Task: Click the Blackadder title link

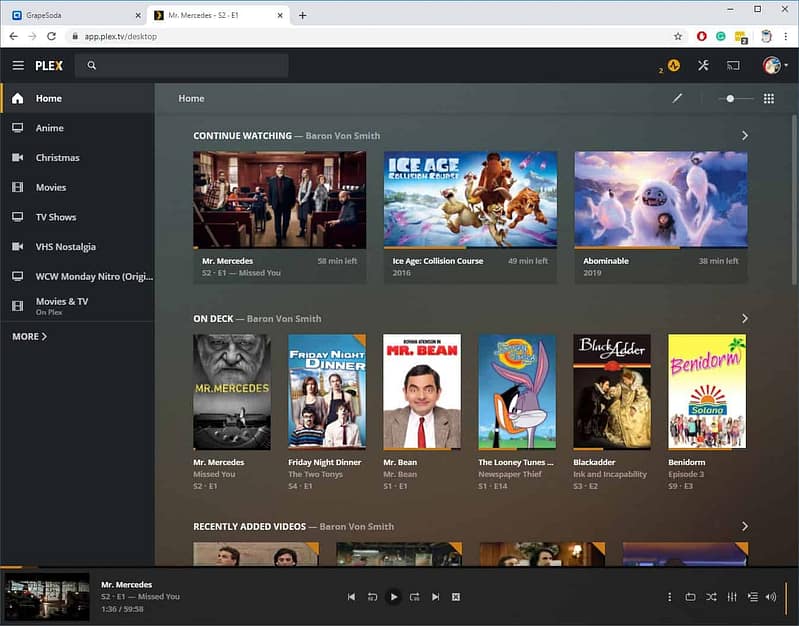Action: 594,462
